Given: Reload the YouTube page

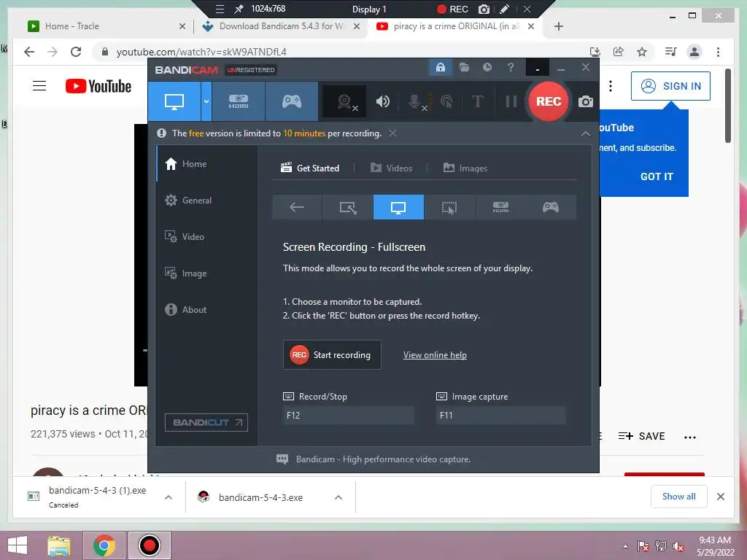Looking at the screenshot, I should click(76, 52).
